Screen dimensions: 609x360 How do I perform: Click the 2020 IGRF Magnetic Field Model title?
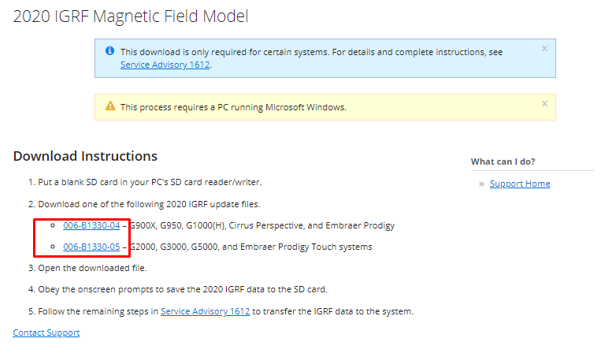point(131,16)
